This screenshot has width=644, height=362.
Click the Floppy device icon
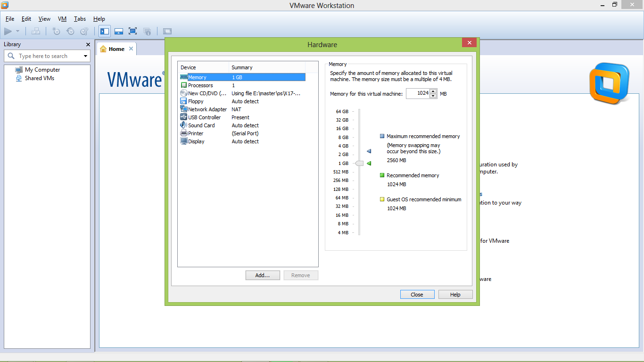(x=184, y=101)
